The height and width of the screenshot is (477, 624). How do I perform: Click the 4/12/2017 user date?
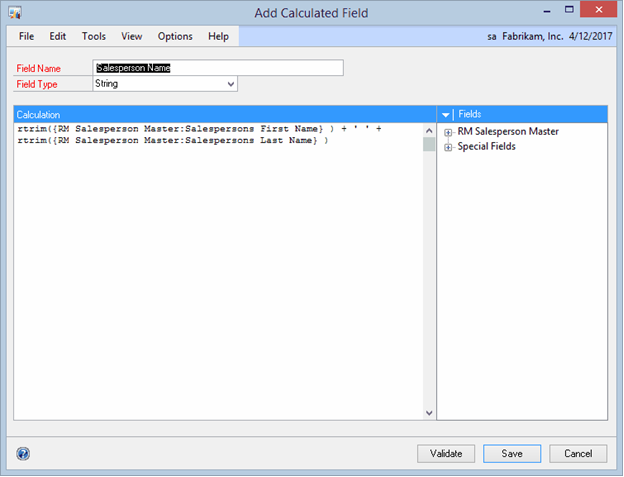[x=591, y=36]
